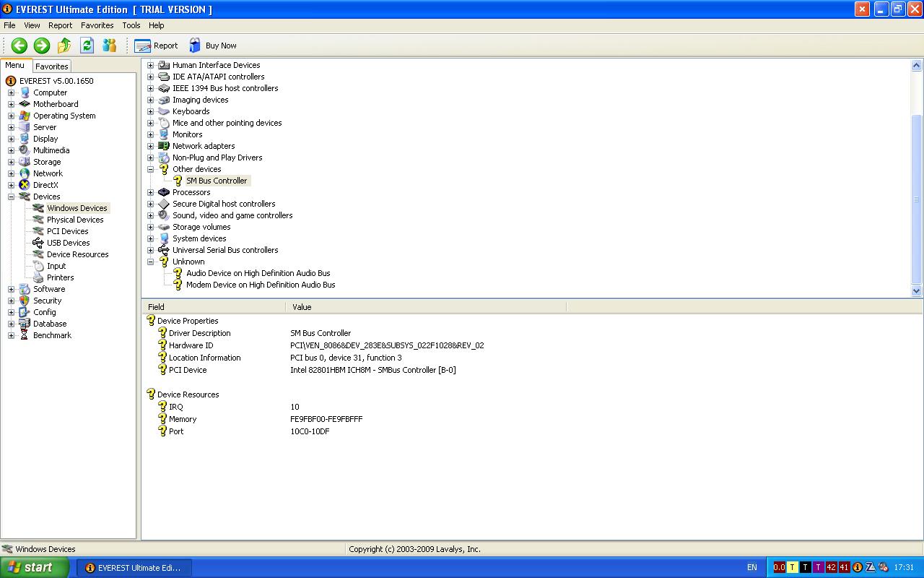
Task: Click the EN language indicator in the taskbar
Action: [751, 567]
